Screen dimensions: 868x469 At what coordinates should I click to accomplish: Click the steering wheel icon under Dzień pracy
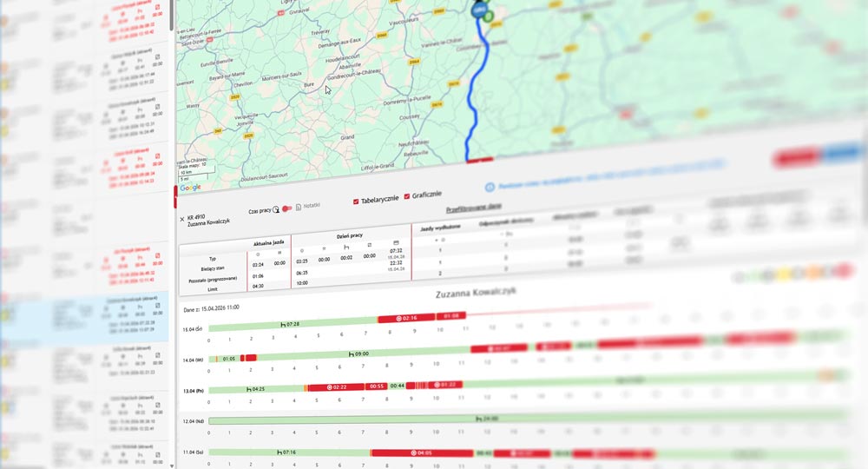[x=302, y=251]
